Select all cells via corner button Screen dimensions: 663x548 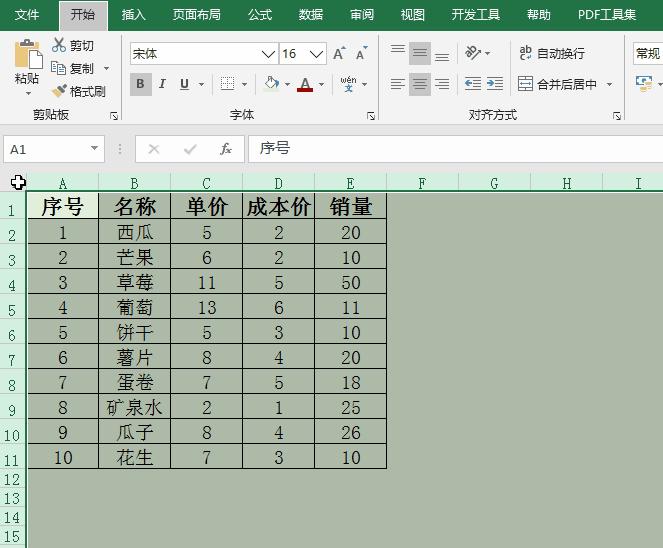[x=14, y=183]
